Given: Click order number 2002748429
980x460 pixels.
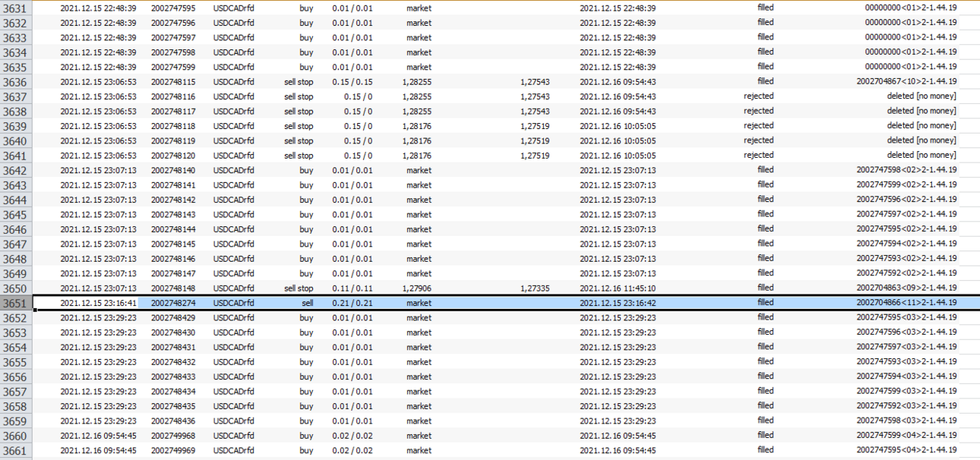Looking at the screenshot, I should click(x=173, y=318).
